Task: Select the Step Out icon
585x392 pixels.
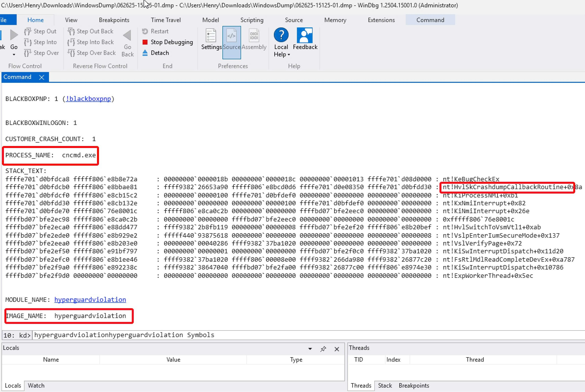Action: [x=27, y=31]
